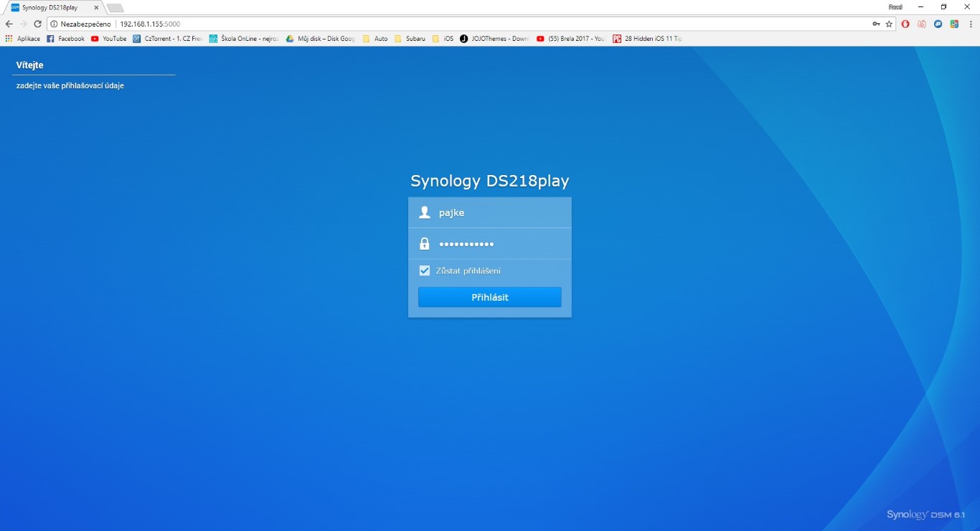The height and width of the screenshot is (531, 980).
Task: Open the Aplikace apps grid shortcut
Action: (x=23, y=39)
